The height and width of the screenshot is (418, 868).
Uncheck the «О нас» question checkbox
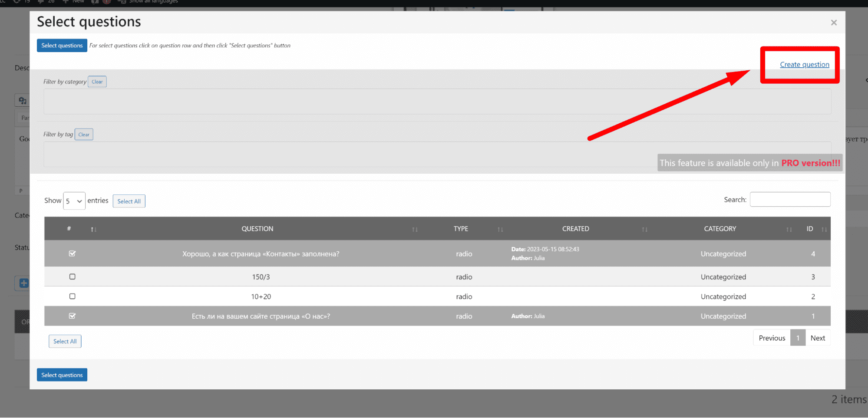pos(73,316)
